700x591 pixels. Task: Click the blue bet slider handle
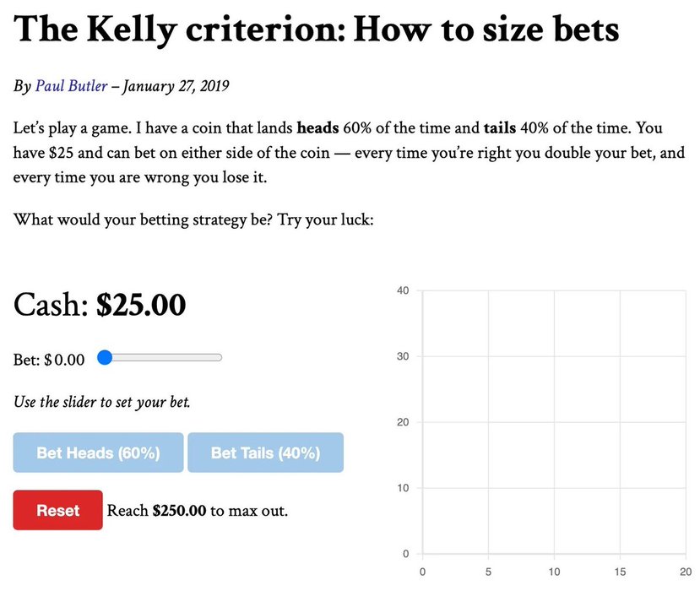pos(105,357)
